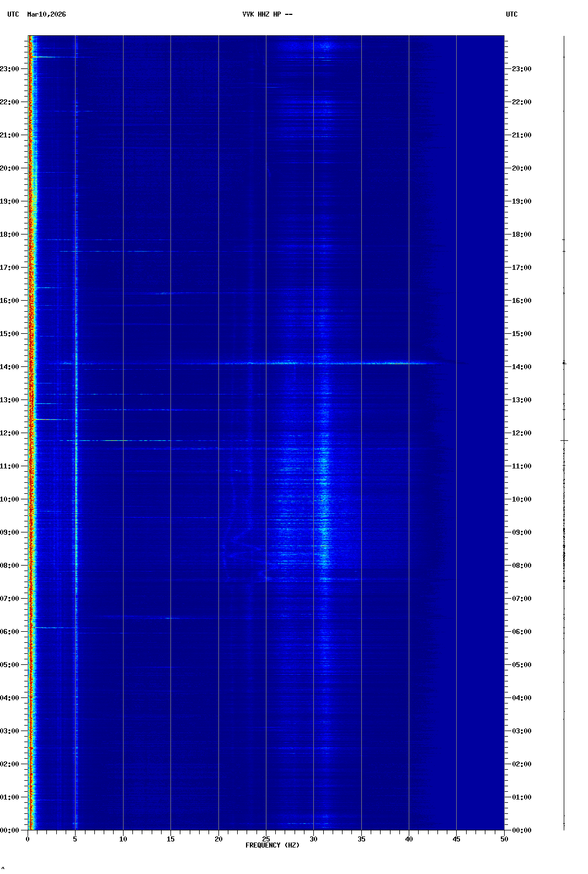Click the UTC label at top right

coord(511,14)
